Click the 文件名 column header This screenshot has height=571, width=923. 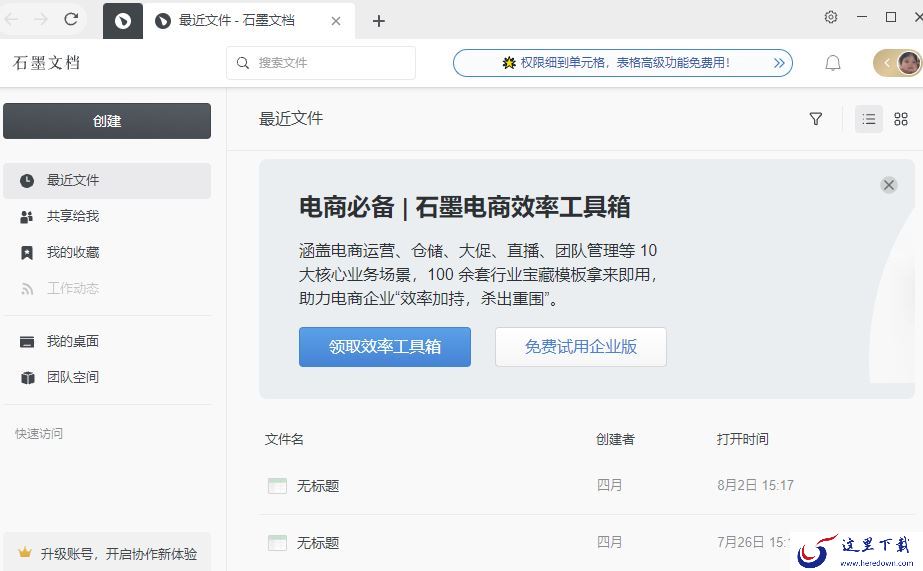(284, 439)
